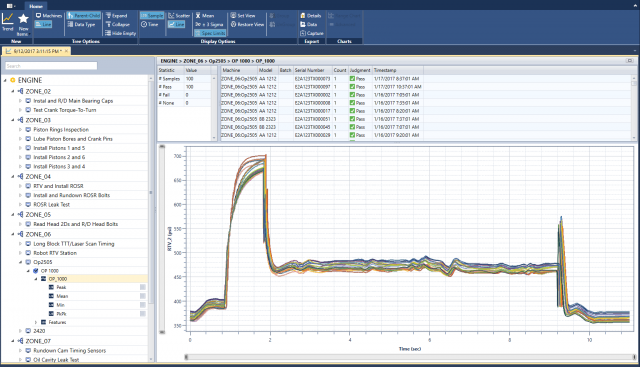Maximize the OP_1000 data panel

point(630,61)
